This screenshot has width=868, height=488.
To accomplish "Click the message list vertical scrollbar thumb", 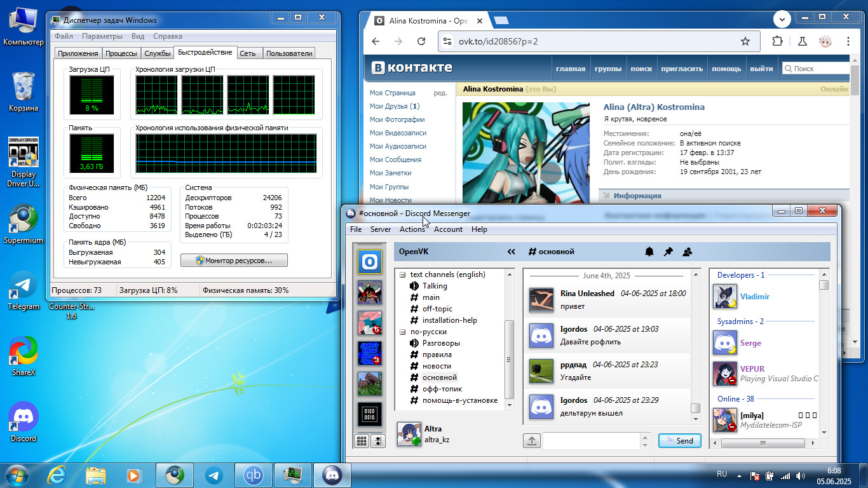I will pos(695,408).
